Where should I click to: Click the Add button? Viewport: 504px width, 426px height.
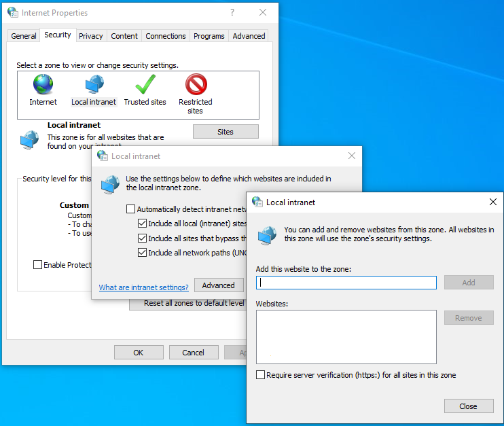click(x=469, y=282)
